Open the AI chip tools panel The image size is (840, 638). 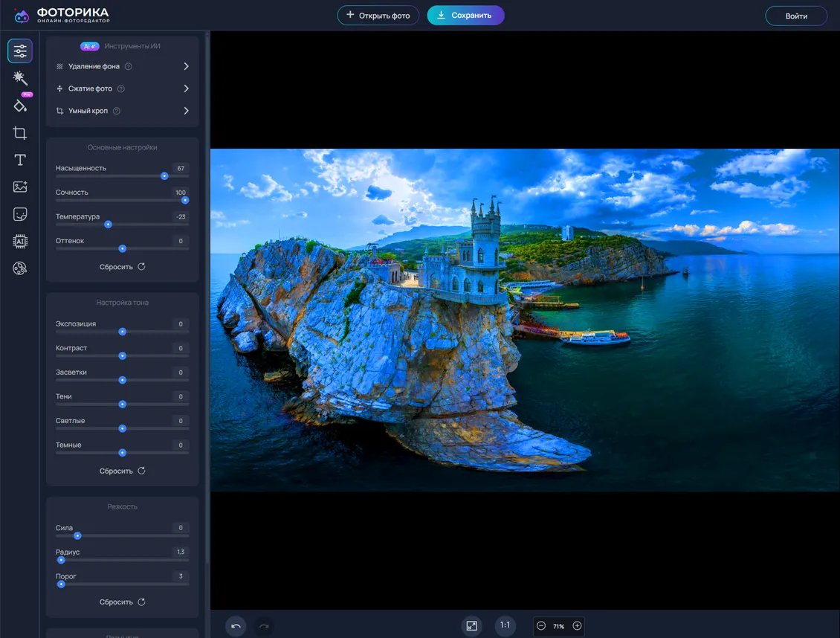pos(20,241)
